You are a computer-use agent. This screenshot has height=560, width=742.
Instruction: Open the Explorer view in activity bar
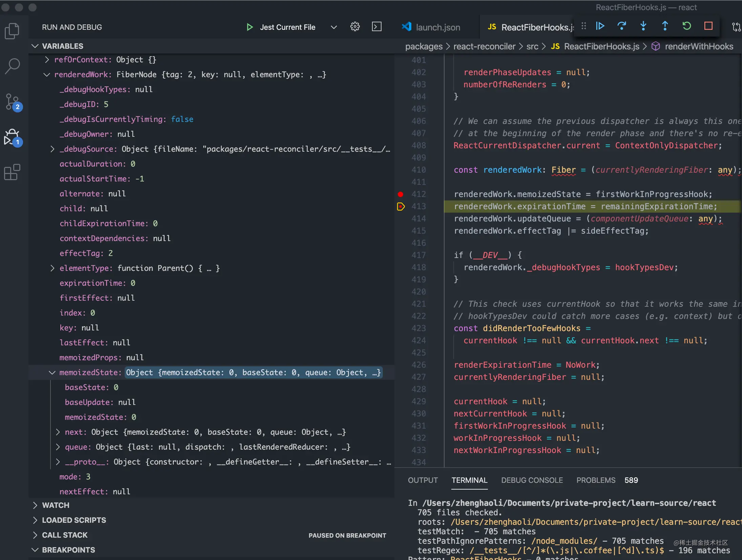[x=12, y=31]
